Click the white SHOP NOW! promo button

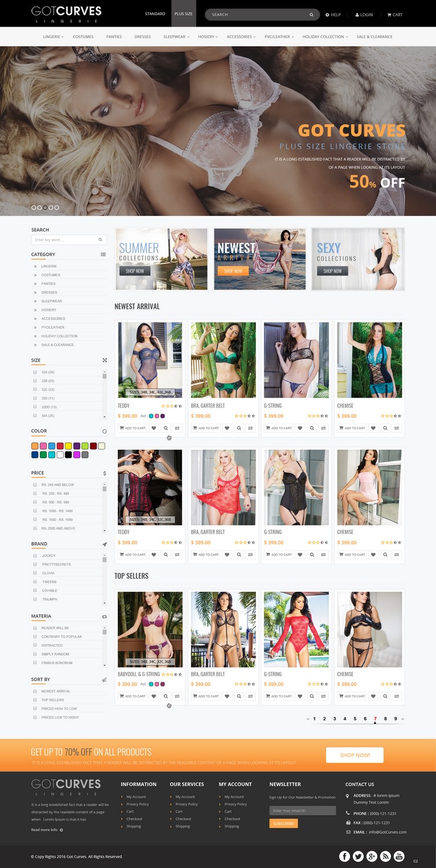click(354, 755)
